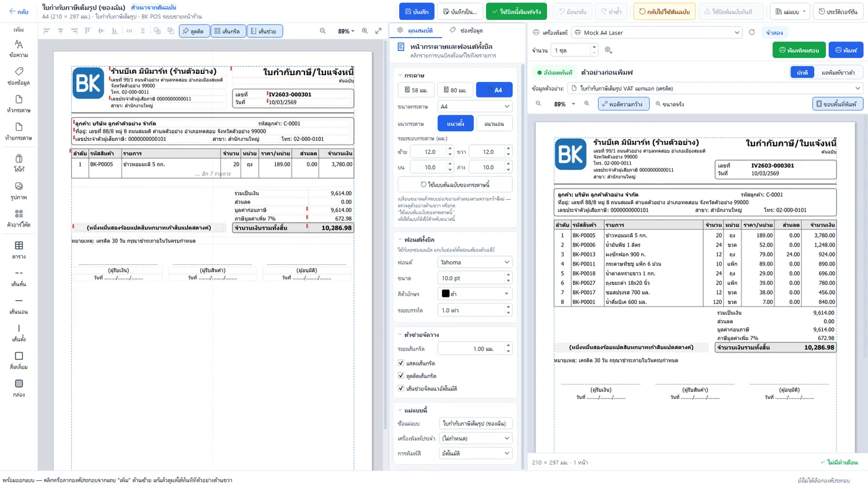Open the แม่แบบ template dropdown button
This screenshot has height=489, width=868.
tap(789, 11)
